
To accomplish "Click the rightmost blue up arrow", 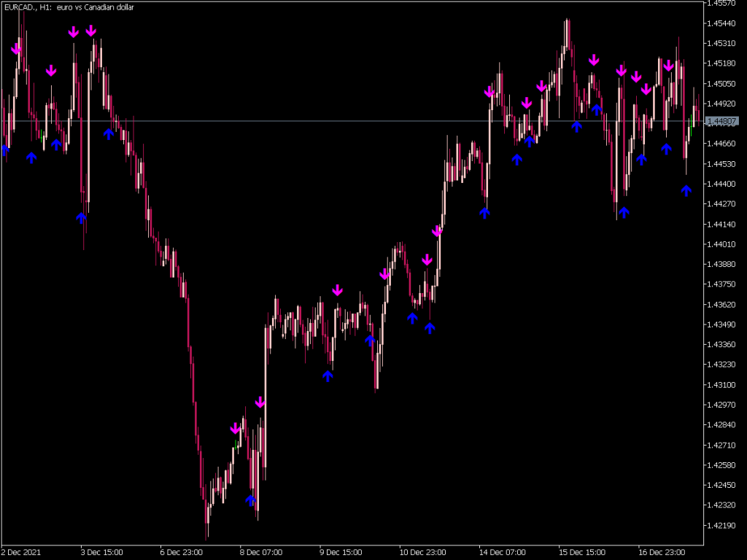I will click(686, 190).
